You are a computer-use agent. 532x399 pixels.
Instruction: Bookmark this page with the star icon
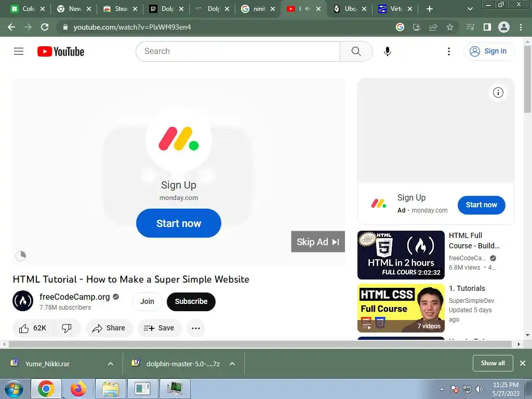450,27
